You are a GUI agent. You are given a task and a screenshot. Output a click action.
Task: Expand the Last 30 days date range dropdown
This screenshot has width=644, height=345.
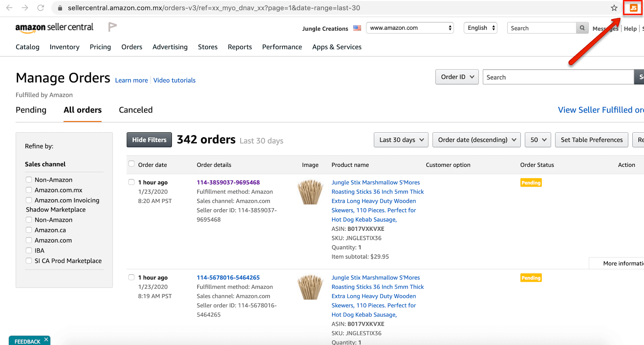coord(401,140)
